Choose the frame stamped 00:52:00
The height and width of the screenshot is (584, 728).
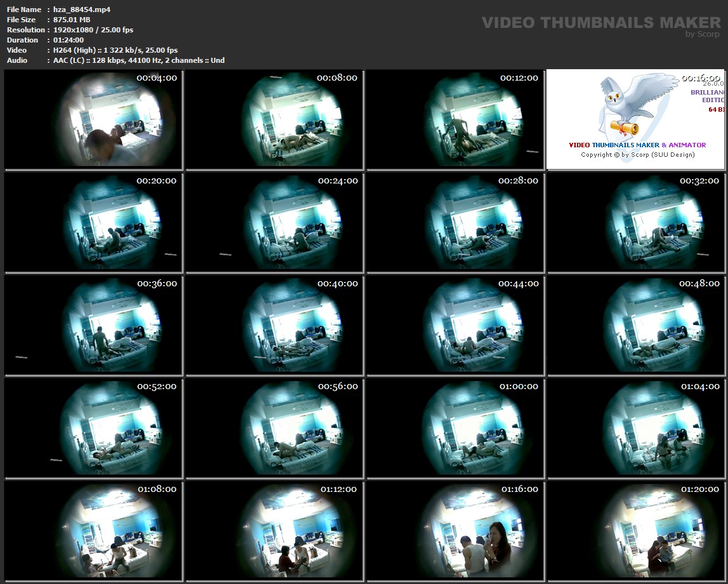point(93,428)
